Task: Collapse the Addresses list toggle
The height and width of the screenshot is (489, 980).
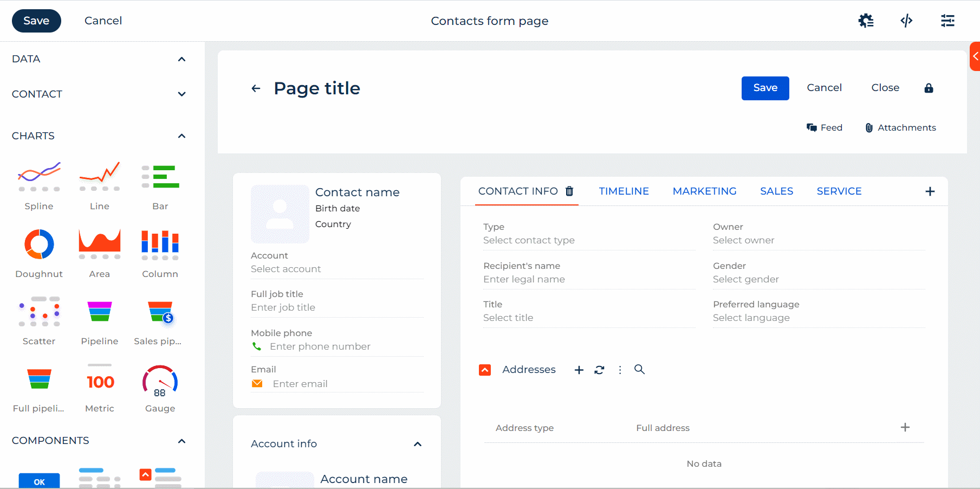Action: tap(485, 370)
